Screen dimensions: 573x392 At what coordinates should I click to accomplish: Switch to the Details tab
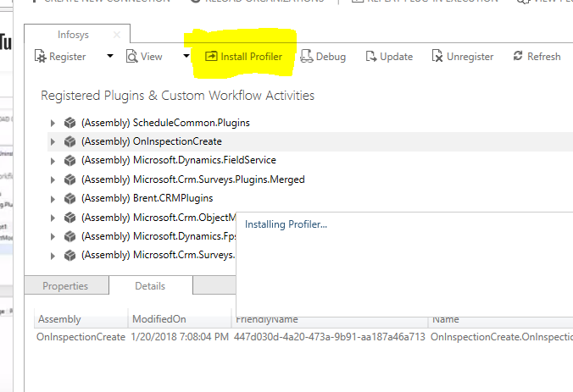pos(151,285)
